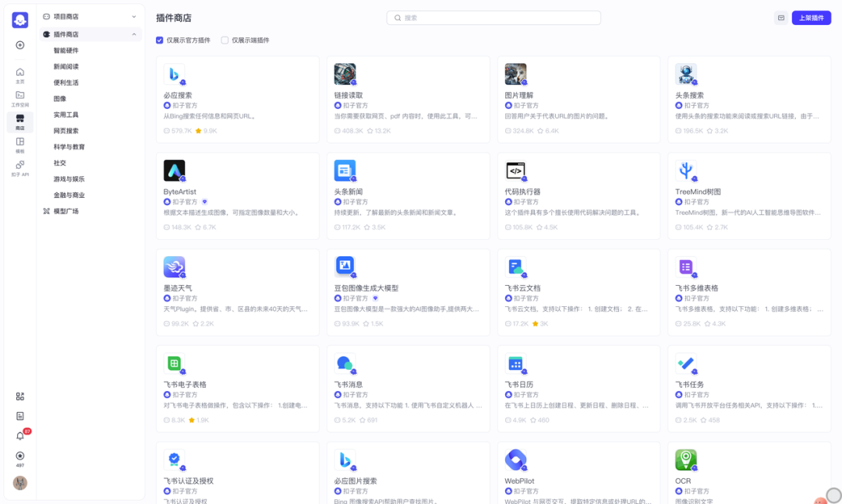Toggle favorite star on 代码执行器 card

click(540, 227)
